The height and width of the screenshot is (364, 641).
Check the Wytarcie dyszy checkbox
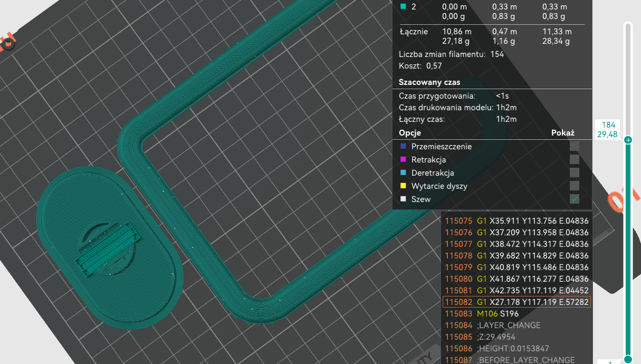pos(575,186)
